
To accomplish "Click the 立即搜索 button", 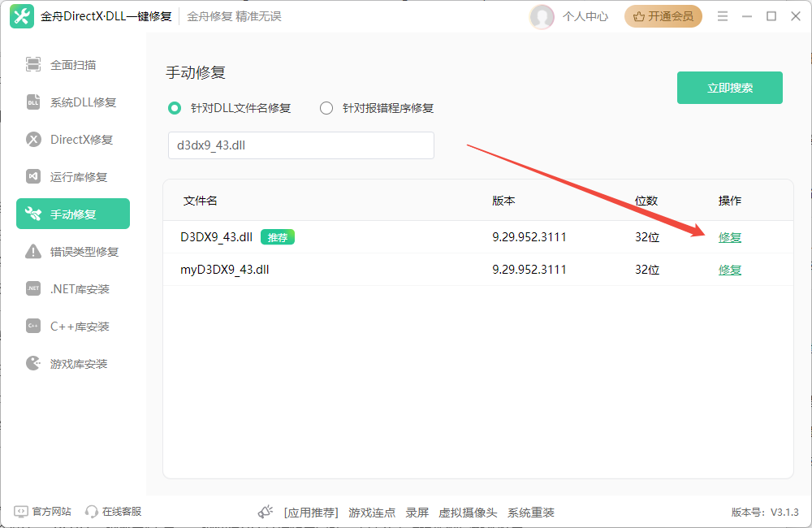I will coord(730,88).
